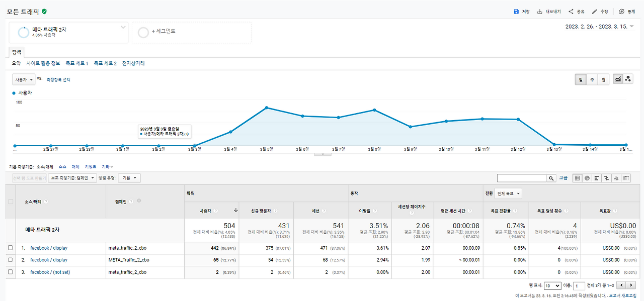Open the date range 2023. 2. 26. dropdown
Image resolution: width=644 pixels, height=301 pixels.
pyautogui.click(x=599, y=27)
